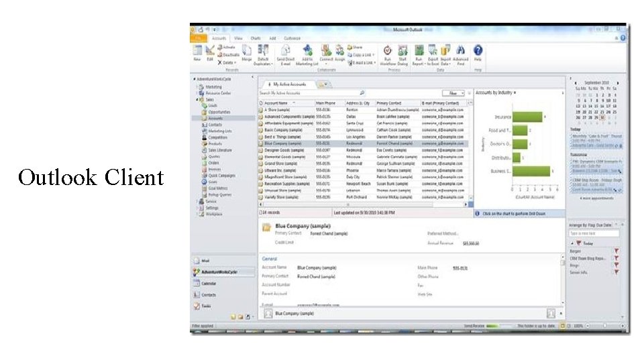Open the Copy a Link dropdown
Viewport: 644px width, 362px height.
pos(361,54)
